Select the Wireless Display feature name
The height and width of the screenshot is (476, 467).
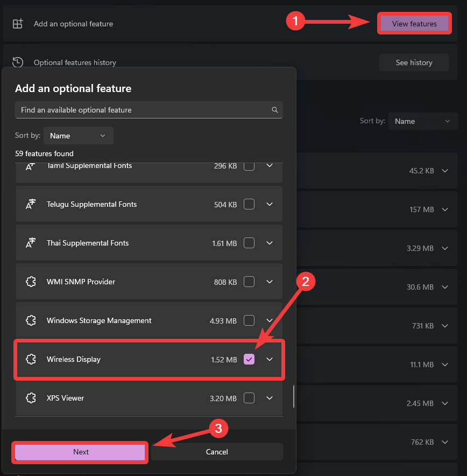pyautogui.click(x=74, y=360)
